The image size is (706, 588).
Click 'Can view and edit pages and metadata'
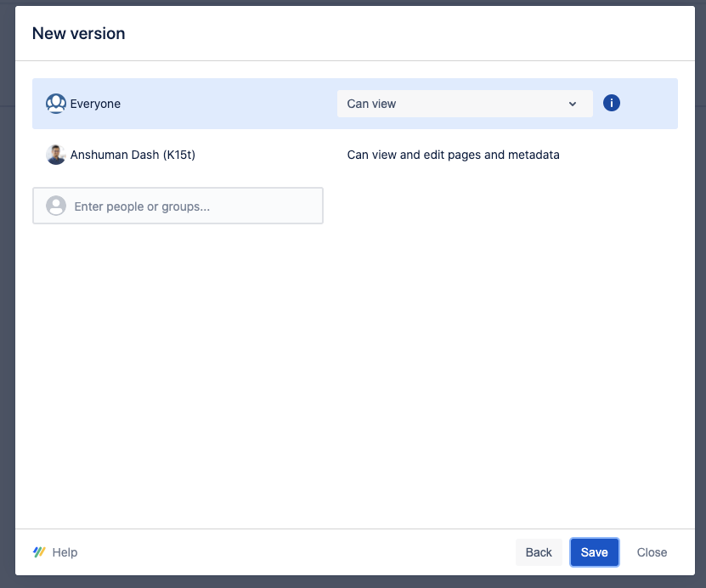click(x=453, y=155)
